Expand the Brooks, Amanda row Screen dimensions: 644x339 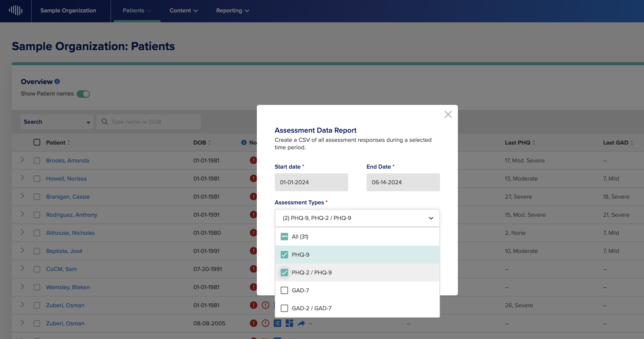23,160
